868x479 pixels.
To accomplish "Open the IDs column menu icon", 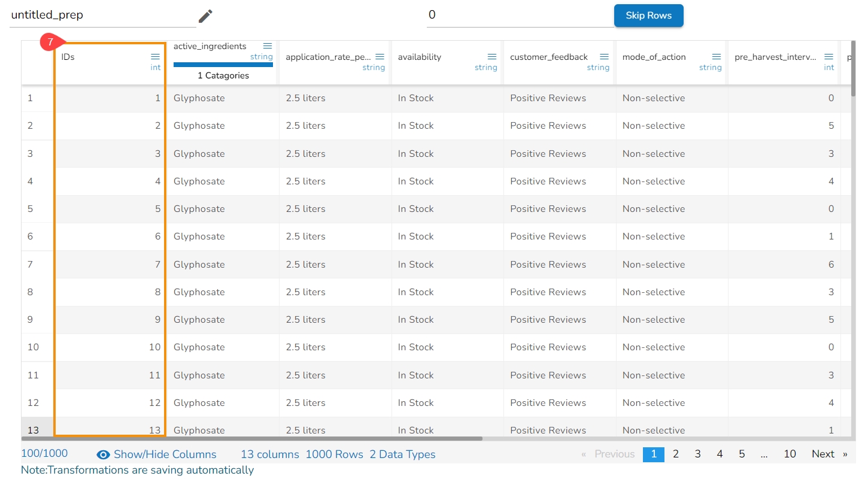I will pyautogui.click(x=155, y=56).
